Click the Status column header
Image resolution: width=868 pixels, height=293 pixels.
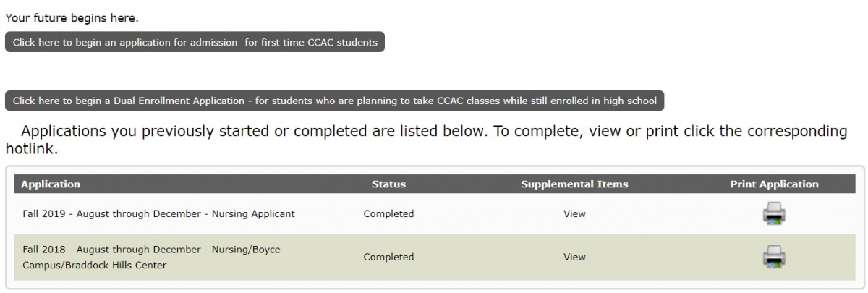(388, 184)
